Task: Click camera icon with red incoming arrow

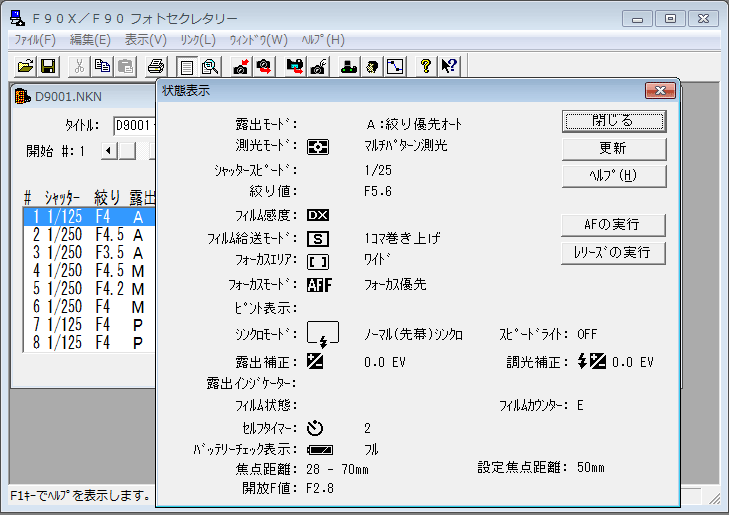Action: click(241, 66)
